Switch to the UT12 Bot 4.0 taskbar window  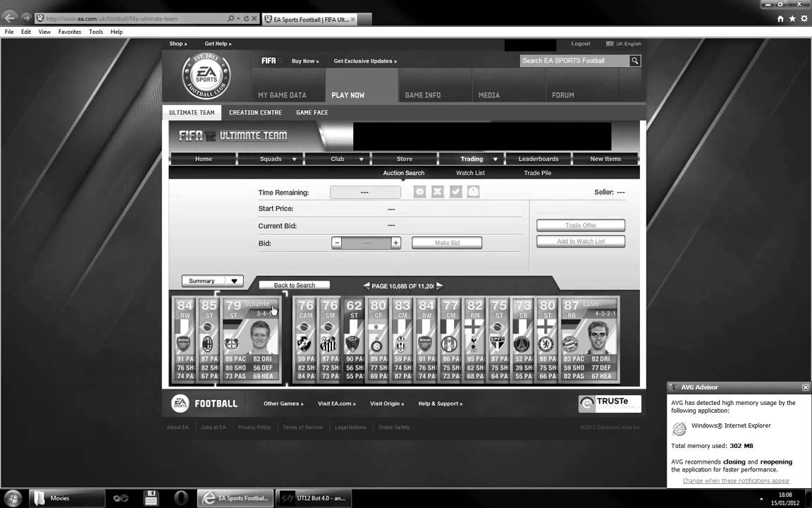(x=313, y=498)
